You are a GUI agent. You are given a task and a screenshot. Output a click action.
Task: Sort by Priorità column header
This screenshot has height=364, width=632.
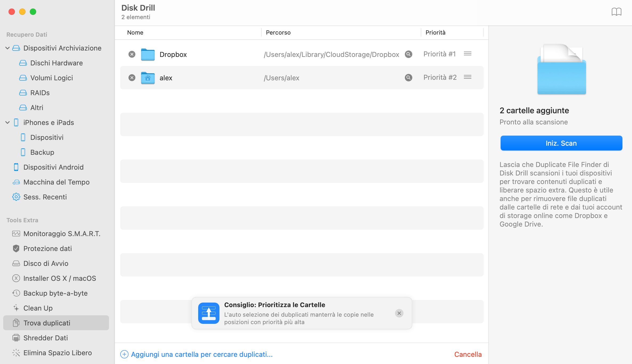435,32
